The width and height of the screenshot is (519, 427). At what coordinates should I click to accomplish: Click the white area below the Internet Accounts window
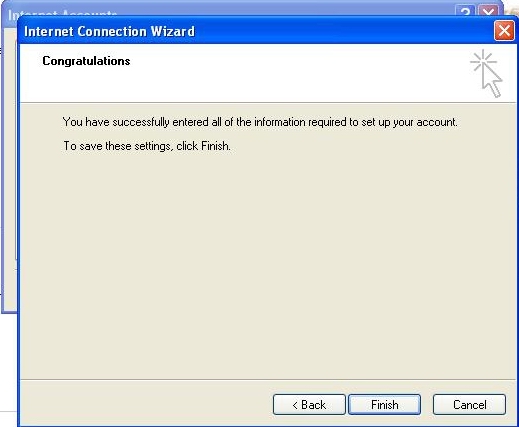pos(8,367)
